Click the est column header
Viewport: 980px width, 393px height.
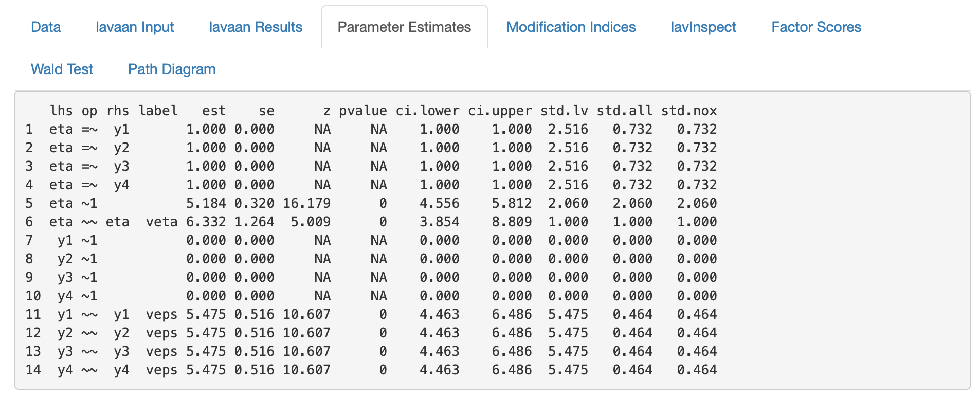(x=214, y=110)
